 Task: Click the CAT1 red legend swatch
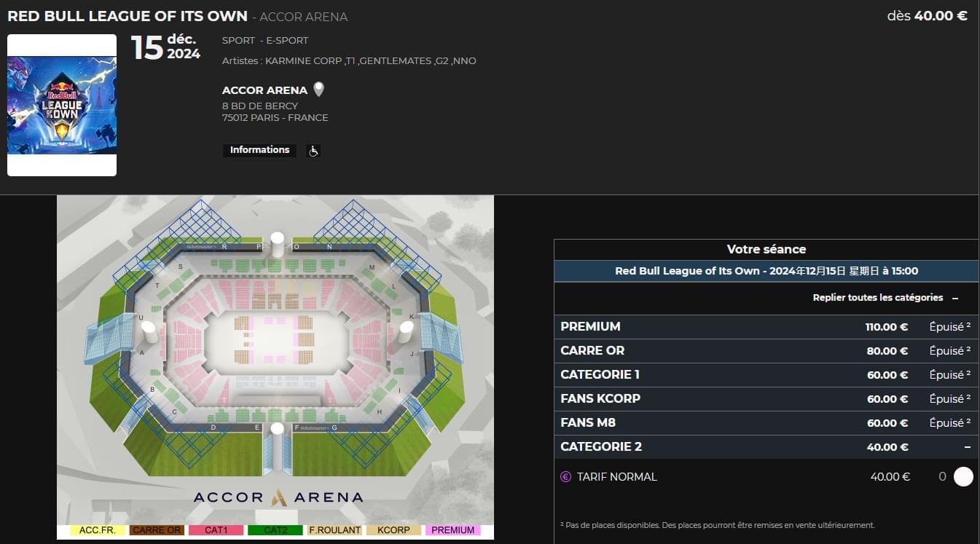coord(216,530)
